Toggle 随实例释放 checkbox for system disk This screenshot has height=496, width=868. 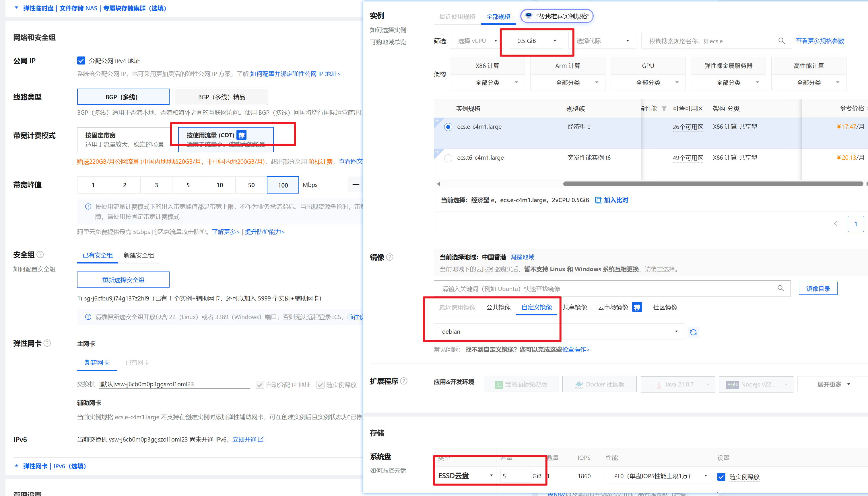(721, 477)
